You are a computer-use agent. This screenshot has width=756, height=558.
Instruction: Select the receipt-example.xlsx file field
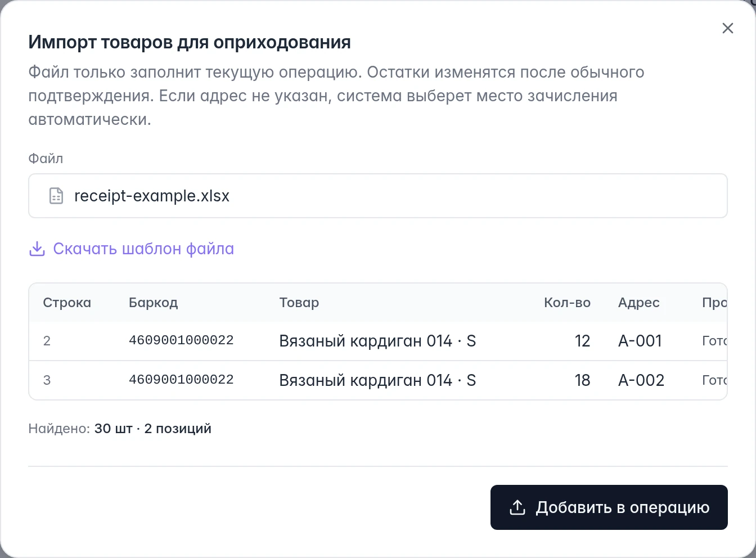tap(378, 196)
